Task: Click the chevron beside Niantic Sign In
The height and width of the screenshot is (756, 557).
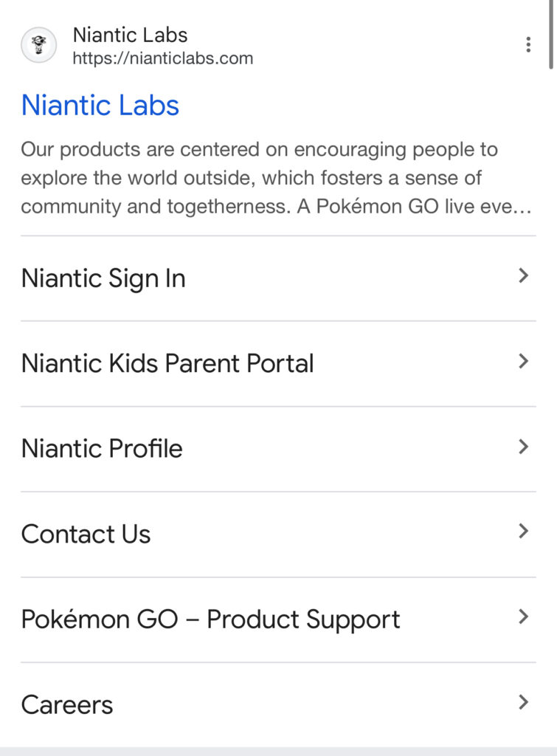Action: pos(523,276)
